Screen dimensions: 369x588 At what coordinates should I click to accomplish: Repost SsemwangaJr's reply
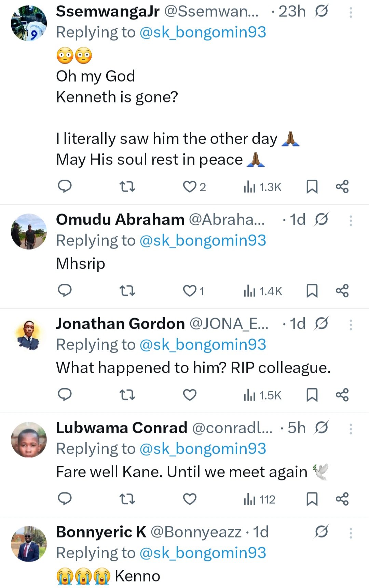(127, 187)
